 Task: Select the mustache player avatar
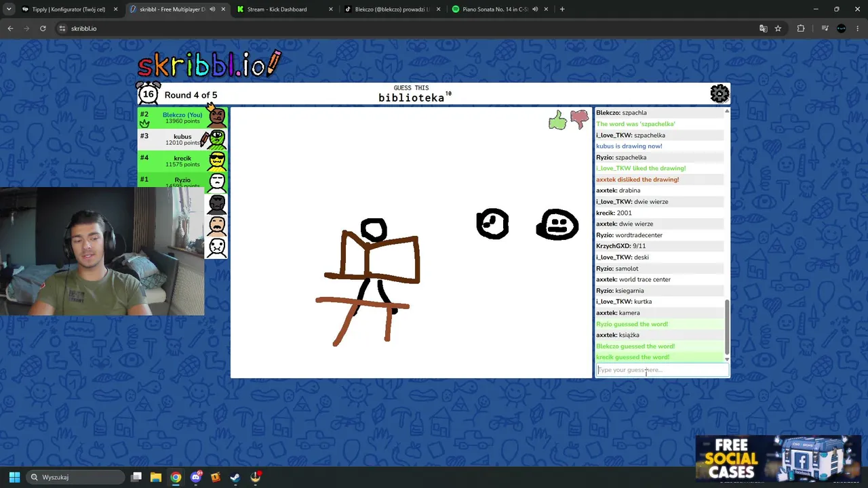(217, 225)
